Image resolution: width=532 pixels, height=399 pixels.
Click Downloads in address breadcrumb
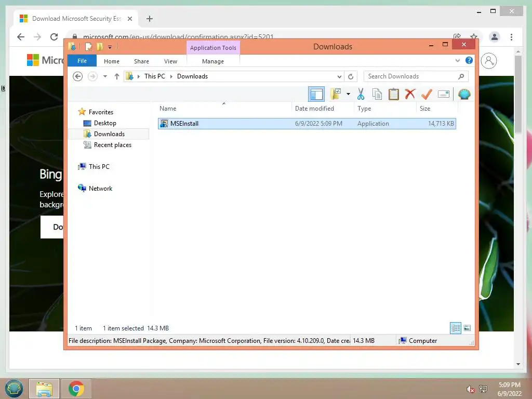click(192, 76)
